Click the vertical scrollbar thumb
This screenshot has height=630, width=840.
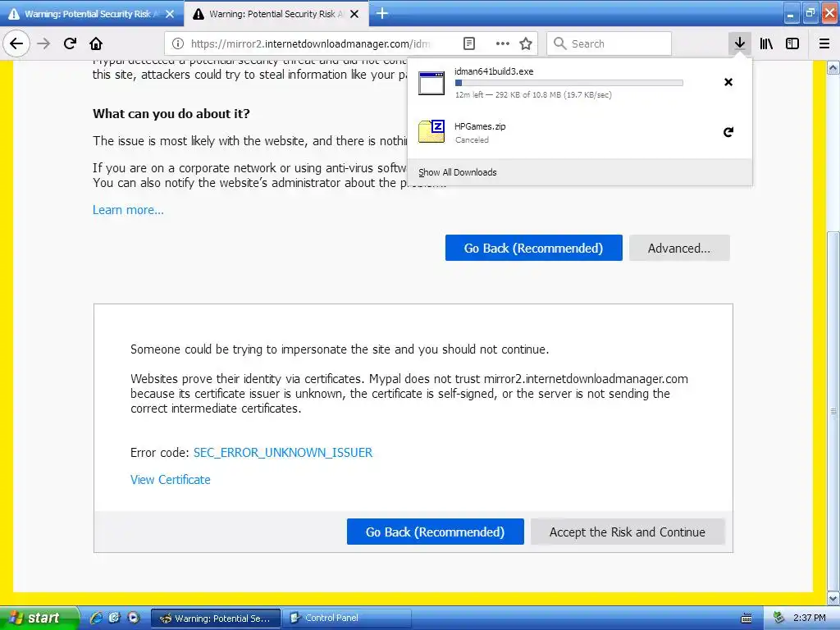pos(833,410)
